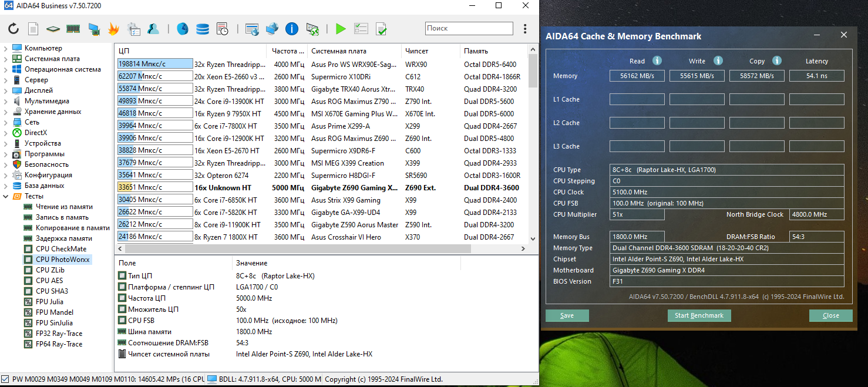
Task: Click the report with clock toolbar icon
Action: tap(223, 28)
